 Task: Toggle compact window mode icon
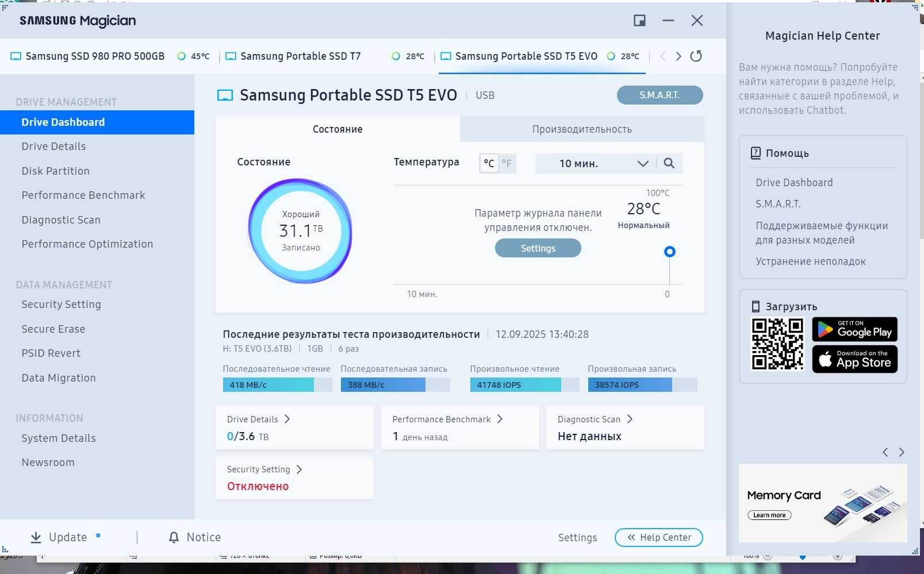pyautogui.click(x=639, y=21)
